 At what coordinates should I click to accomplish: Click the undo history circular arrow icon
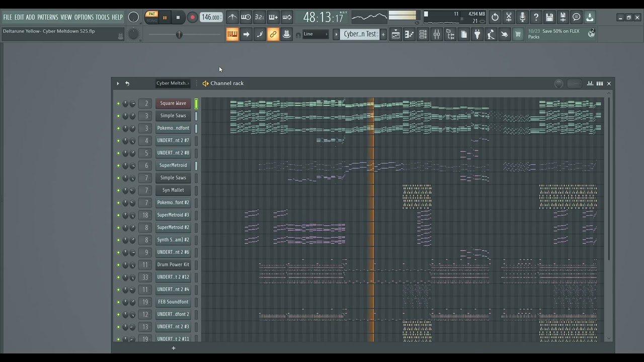(x=495, y=18)
